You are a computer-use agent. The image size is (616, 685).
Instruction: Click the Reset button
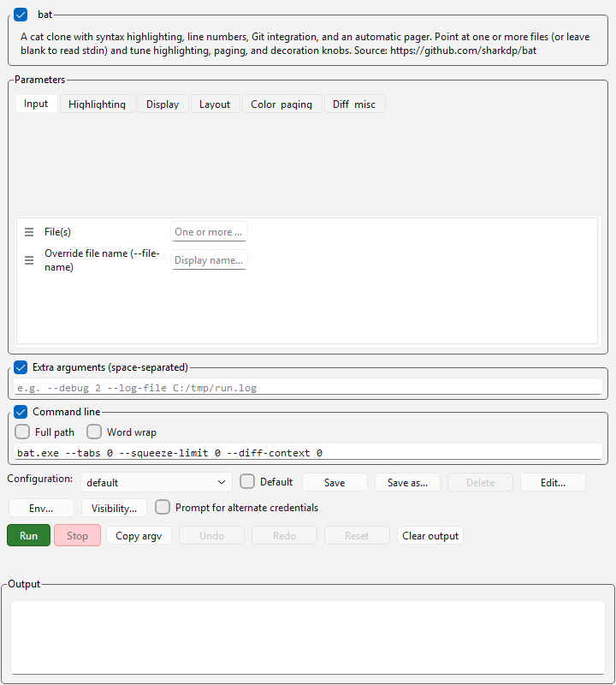(357, 536)
